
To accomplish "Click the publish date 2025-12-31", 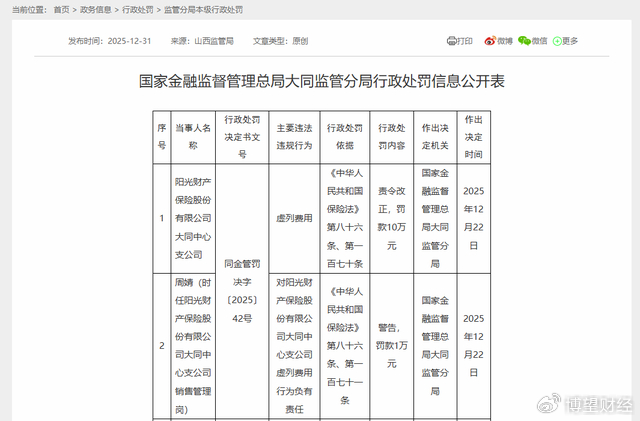I will pyautogui.click(x=129, y=41).
